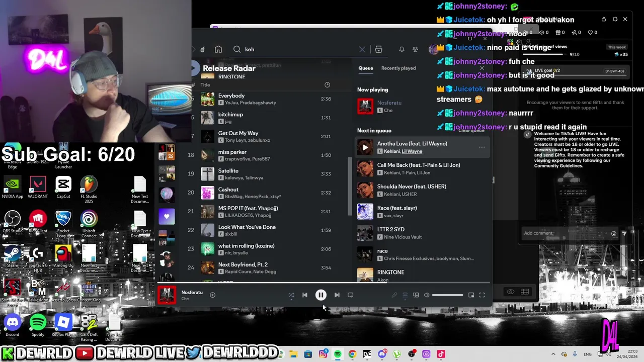Viewport: 644px width, 362px height.
Task: Select the miss parker track
Action: [267, 155]
